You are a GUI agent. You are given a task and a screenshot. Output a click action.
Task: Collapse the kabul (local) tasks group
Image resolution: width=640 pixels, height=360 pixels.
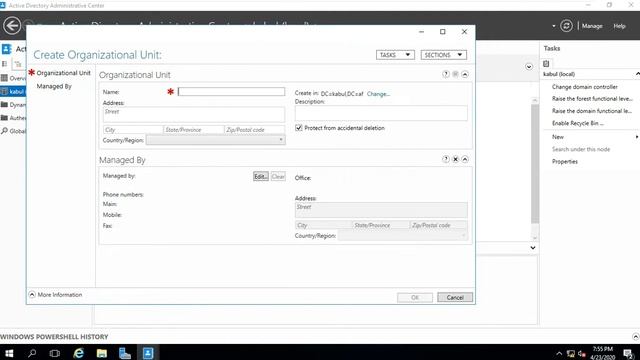(x=637, y=74)
